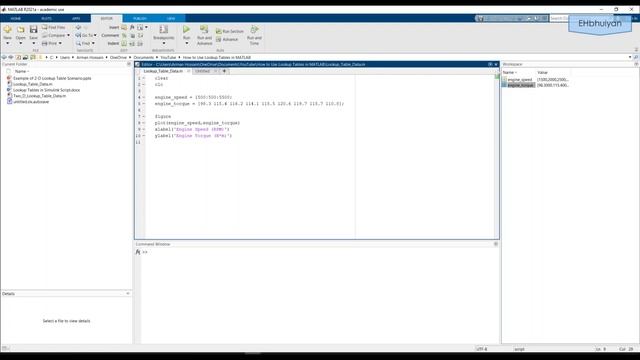Click the comment lines icon next to Comment

coord(124,36)
